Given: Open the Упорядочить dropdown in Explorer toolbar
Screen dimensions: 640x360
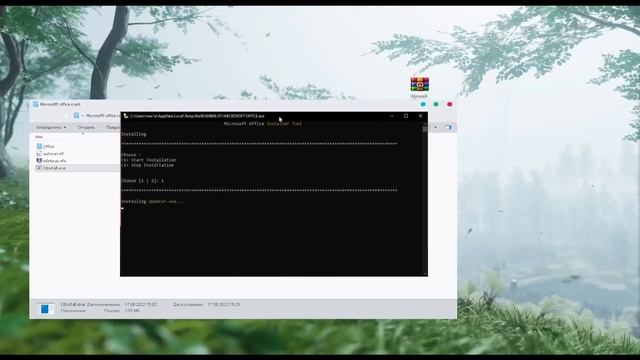Looking at the screenshot, I should click(51, 127).
